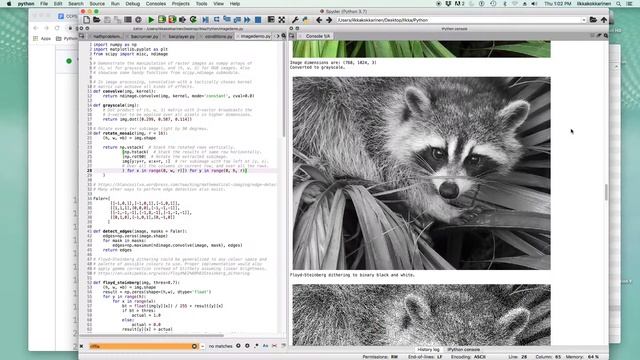640x360 pixels.
Task: Open the View menu
Action: pyautogui.click(x=219, y=4)
